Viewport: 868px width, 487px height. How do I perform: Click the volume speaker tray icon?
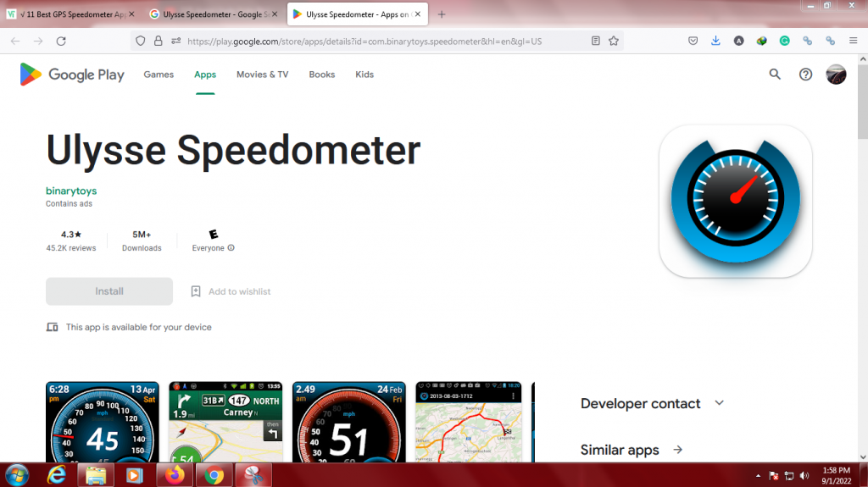click(x=804, y=476)
